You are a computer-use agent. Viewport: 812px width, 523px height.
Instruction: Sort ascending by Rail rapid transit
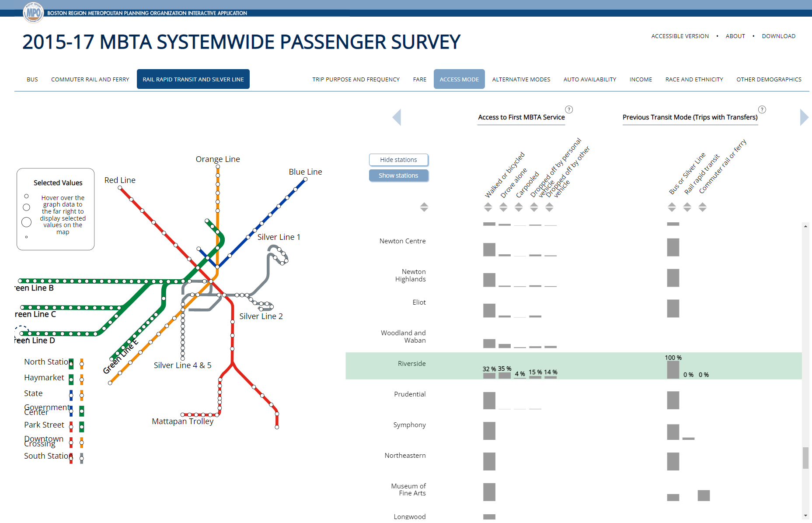click(x=687, y=204)
